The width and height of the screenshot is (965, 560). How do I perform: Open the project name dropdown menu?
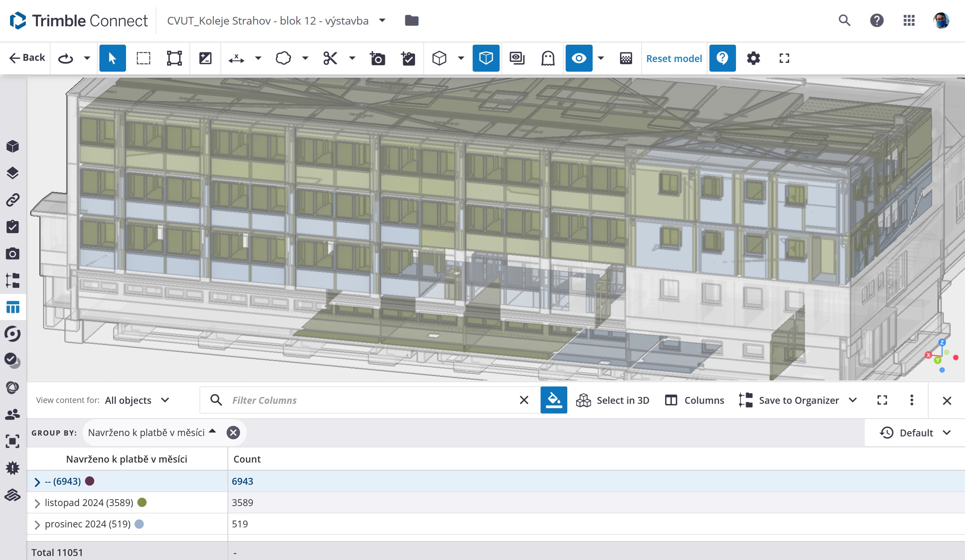point(382,21)
